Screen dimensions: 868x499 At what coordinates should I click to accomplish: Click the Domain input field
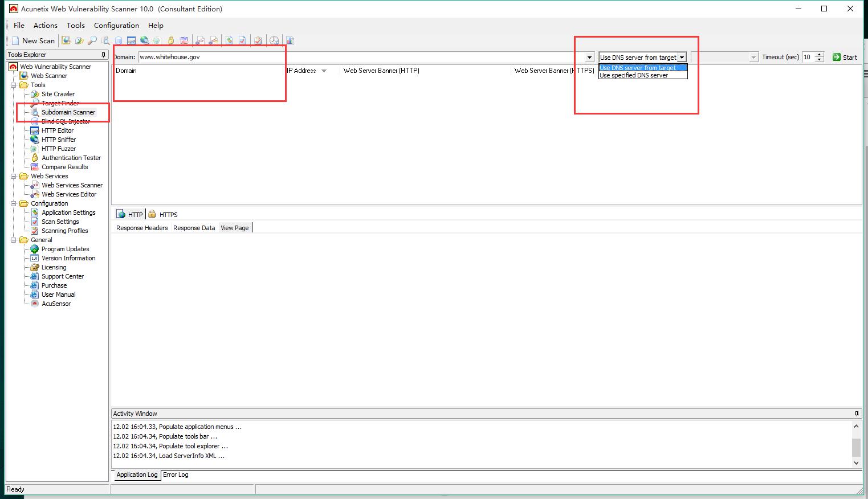point(359,57)
